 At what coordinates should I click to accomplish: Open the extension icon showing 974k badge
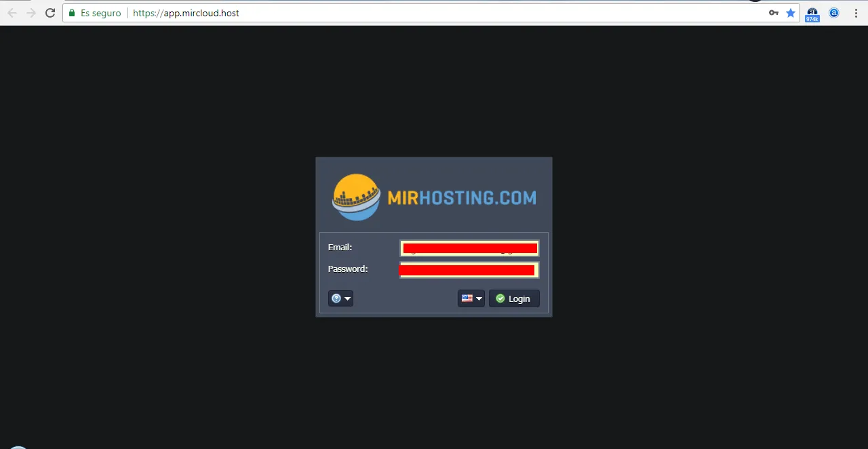click(812, 14)
